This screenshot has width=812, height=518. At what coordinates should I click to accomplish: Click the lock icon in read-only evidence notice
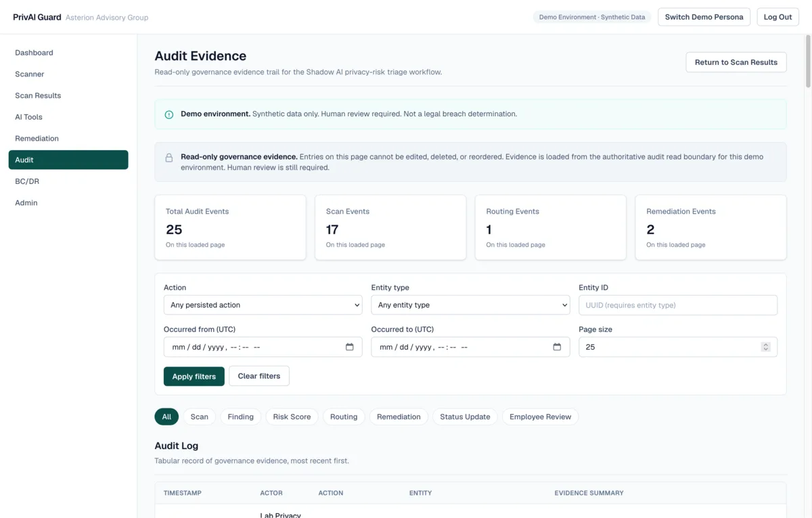[x=169, y=158]
